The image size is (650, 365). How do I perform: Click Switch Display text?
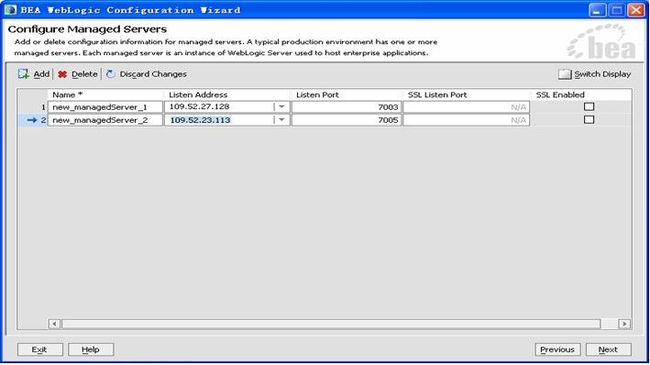click(602, 74)
